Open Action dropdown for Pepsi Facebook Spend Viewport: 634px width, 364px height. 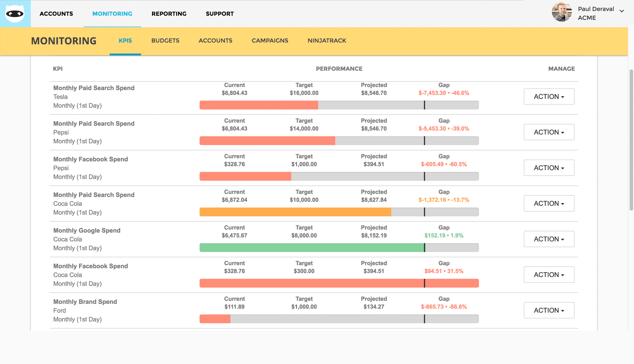click(549, 168)
